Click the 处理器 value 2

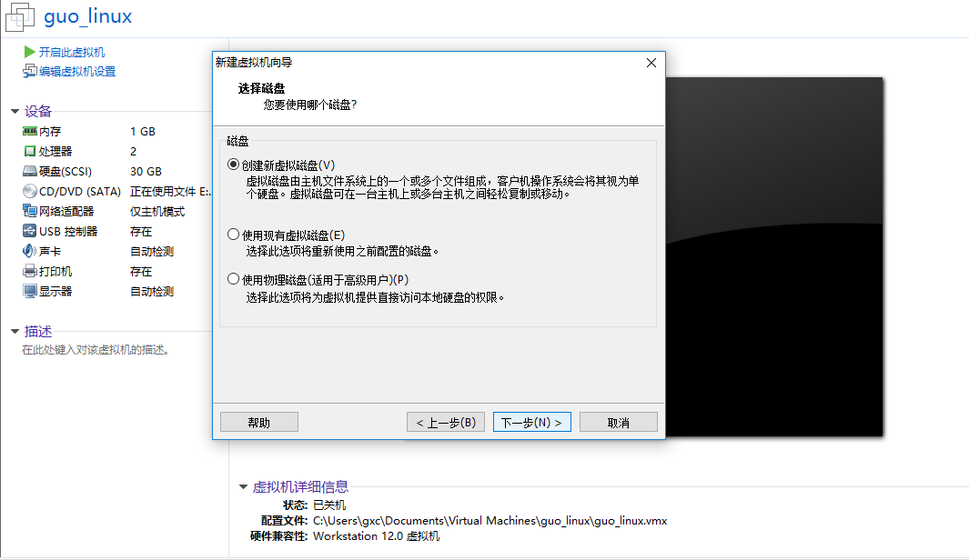coord(133,151)
